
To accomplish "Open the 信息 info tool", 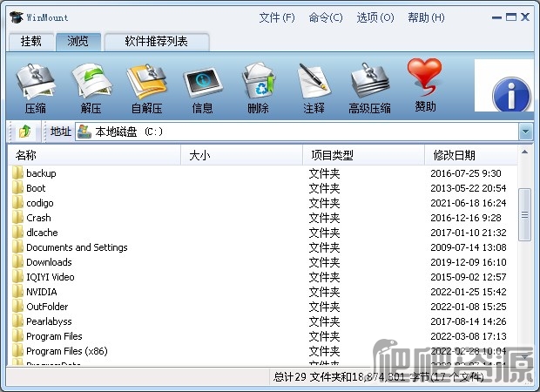I will (203, 83).
